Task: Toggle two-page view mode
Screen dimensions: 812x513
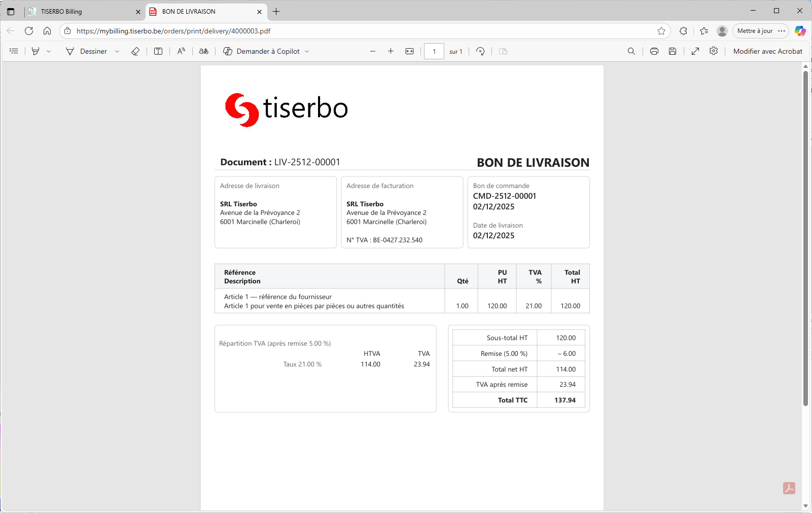Action: [x=503, y=51]
